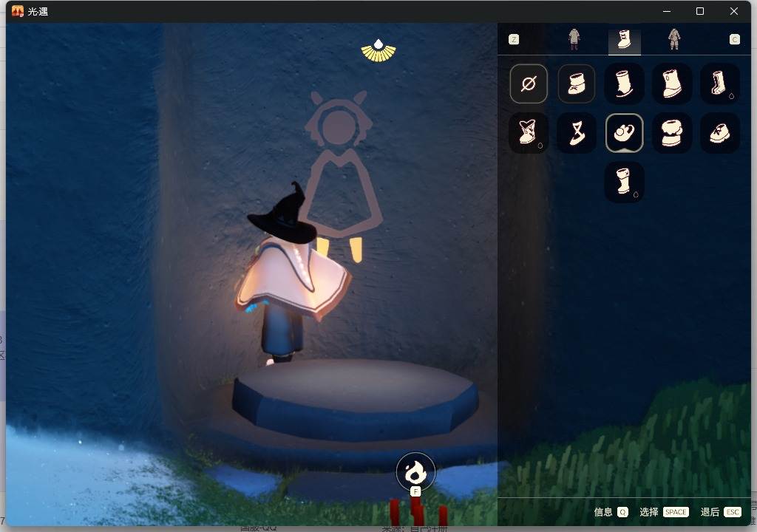Choose the short cuffed bootie with bow

tap(577, 84)
